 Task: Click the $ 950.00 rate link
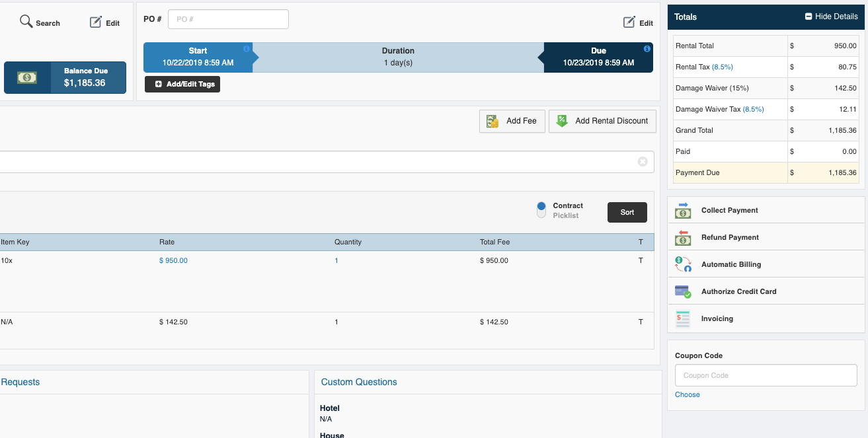pyautogui.click(x=173, y=260)
